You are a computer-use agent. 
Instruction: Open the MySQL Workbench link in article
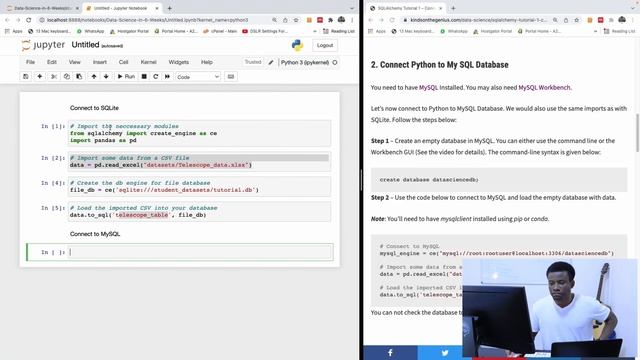pyautogui.click(x=544, y=87)
